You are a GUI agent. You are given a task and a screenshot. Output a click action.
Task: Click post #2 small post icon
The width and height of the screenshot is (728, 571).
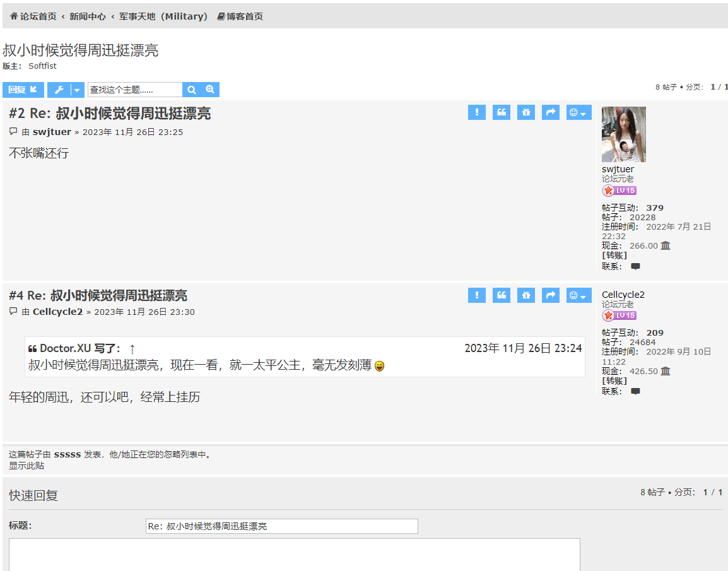click(x=13, y=132)
